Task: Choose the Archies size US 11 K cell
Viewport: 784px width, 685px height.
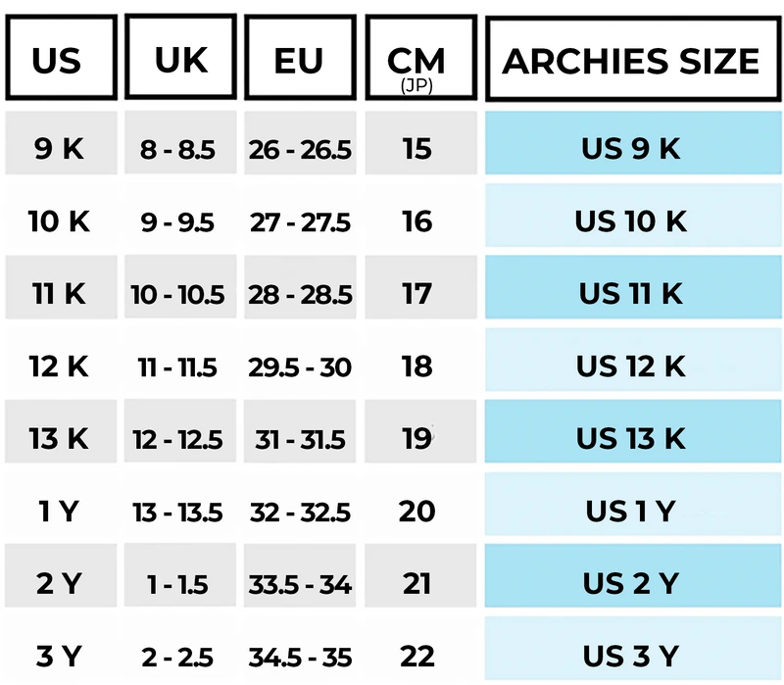Action: [631, 293]
